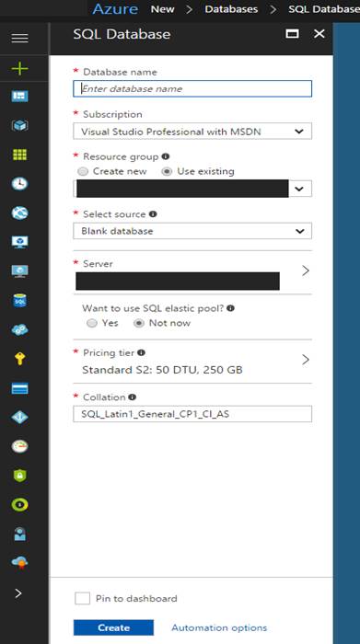Open the yellow key Subscriptions icon
This screenshot has width=360, height=644.
[x=19, y=359]
